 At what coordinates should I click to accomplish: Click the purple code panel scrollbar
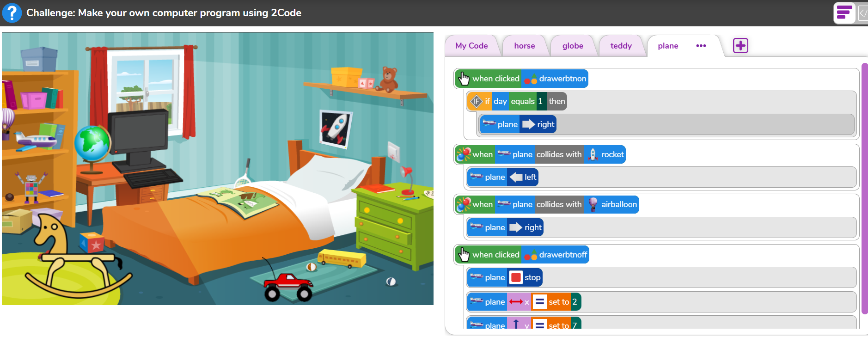(x=865, y=189)
